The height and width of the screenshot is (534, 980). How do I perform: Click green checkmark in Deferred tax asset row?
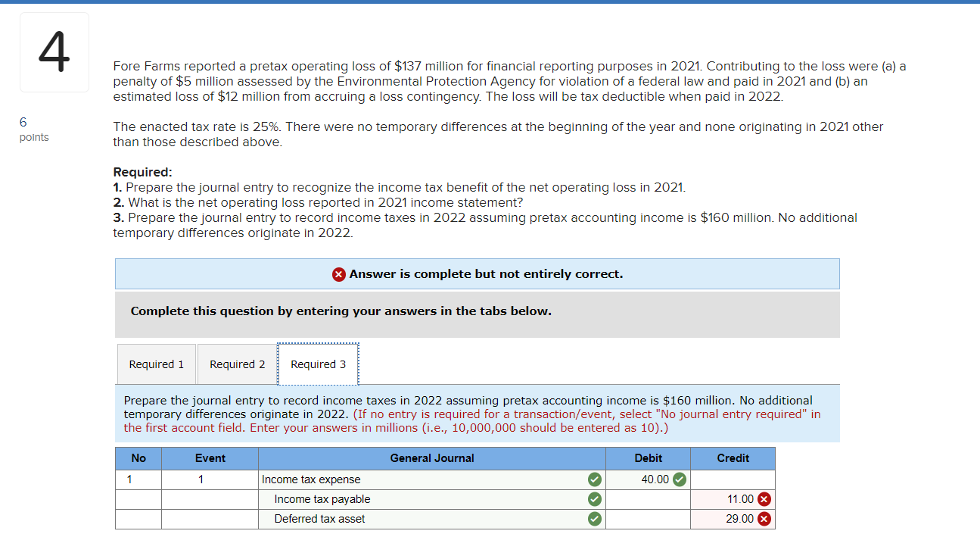(x=595, y=519)
